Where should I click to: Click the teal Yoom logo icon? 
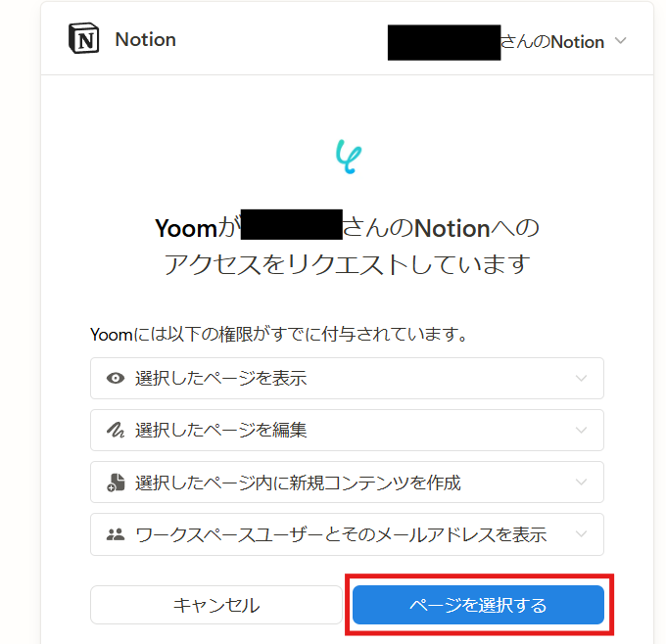tap(348, 157)
